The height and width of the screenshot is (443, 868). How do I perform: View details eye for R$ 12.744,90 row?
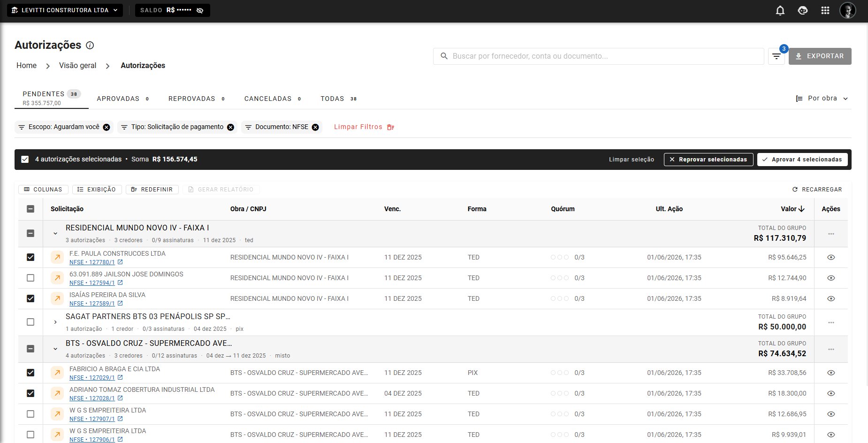[x=831, y=278]
